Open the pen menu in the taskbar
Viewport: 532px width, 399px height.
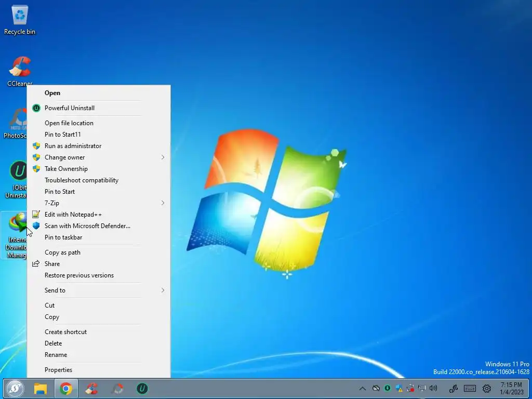click(x=453, y=389)
